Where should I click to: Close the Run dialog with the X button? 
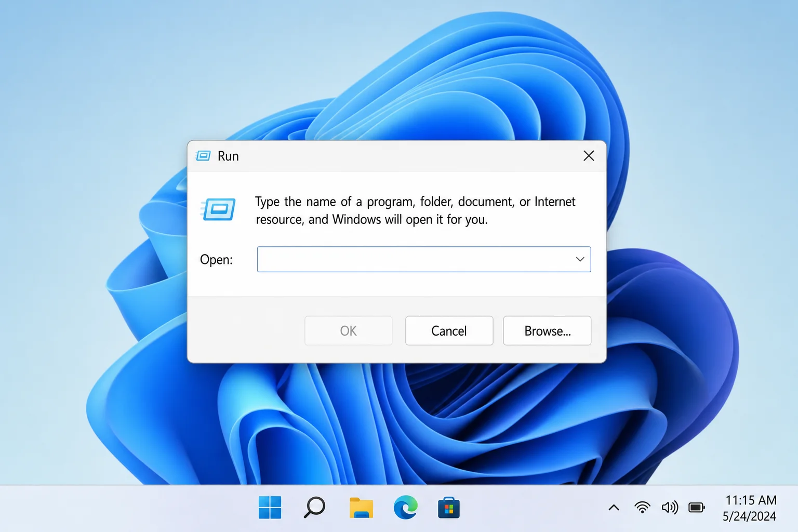tap(589, 156)
